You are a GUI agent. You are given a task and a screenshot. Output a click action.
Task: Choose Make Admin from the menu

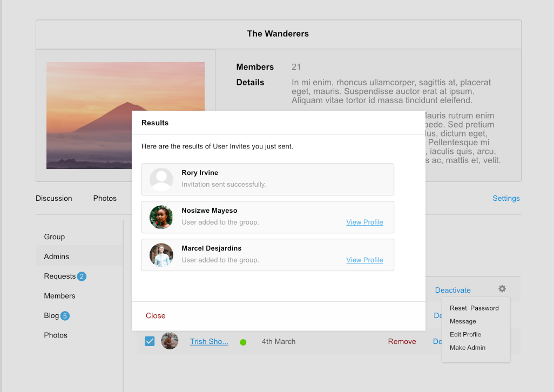point(467,348)
